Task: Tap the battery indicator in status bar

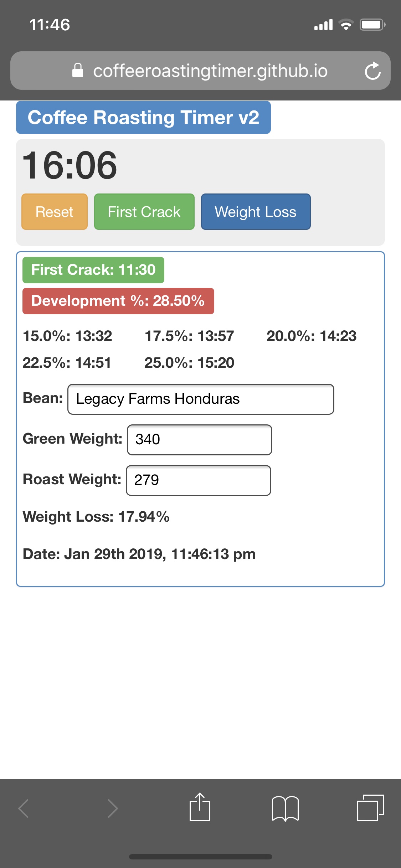Action: pyautogui.click(x=372, y=25)
